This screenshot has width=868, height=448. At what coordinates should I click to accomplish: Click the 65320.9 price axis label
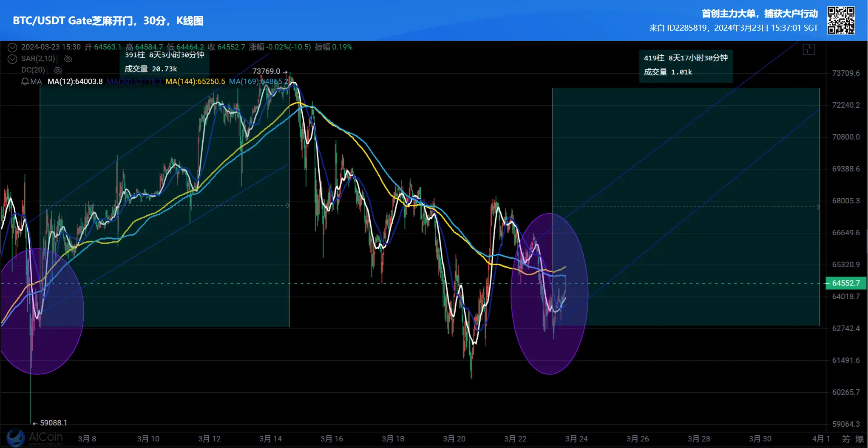846,265
